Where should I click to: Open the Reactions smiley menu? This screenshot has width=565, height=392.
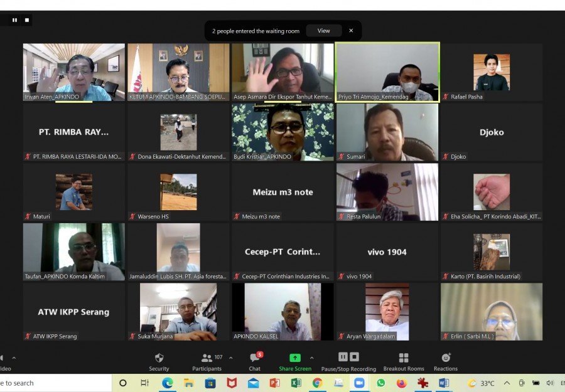[446, 362]
